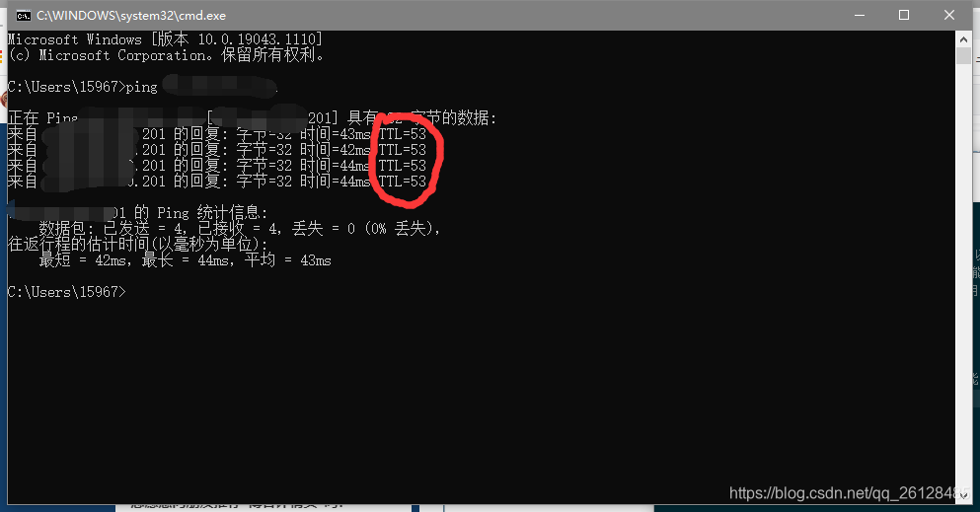Maximize the command prompt window
Viewport: 980px width, 512px height.
(904, 15)
